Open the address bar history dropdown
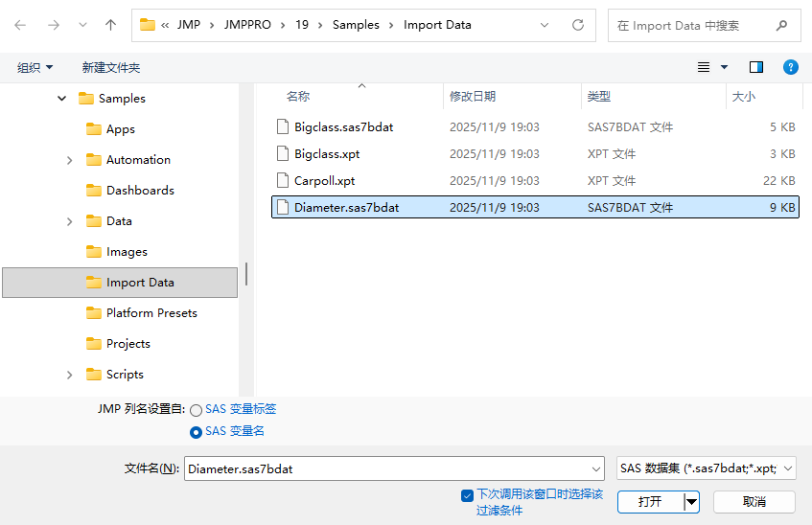This screenshot has width=812, height=525. 545,25
